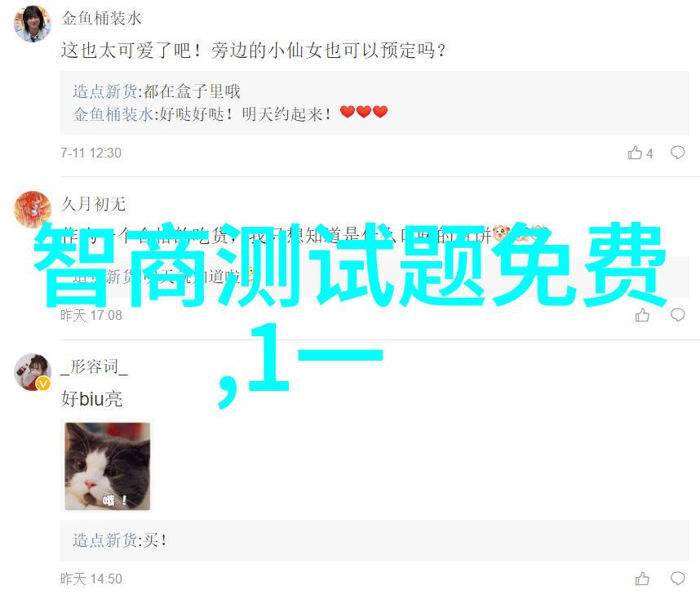700x599 pixels.
Task: Click the 昨天 17:08 timestamp
Action: pyautogui.click(x=91, y=315)
